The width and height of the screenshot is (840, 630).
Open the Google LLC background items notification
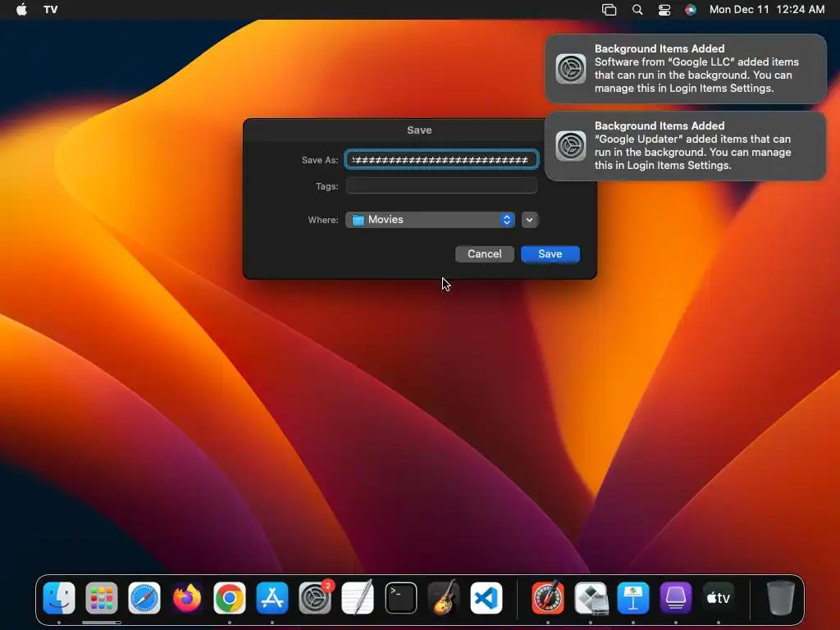point(685,69)
